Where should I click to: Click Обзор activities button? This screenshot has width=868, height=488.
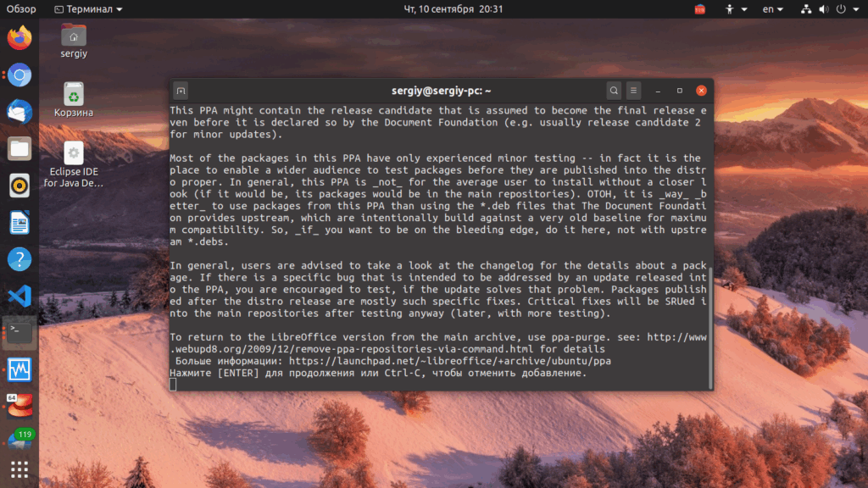tap(21, 8)
